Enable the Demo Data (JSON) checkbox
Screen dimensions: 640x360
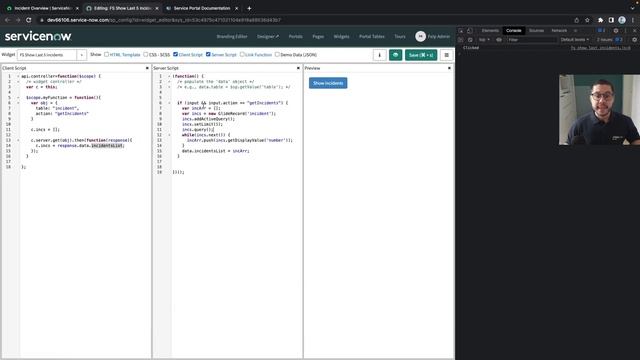(277, 54)
